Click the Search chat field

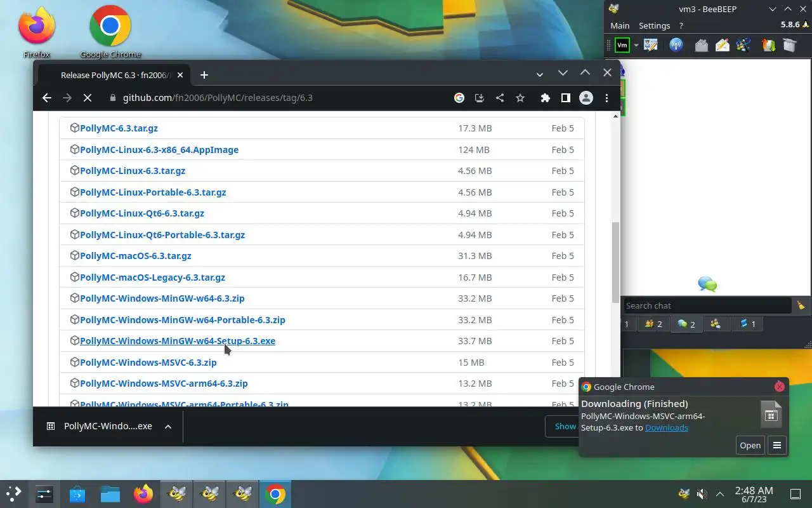[707, 305]
